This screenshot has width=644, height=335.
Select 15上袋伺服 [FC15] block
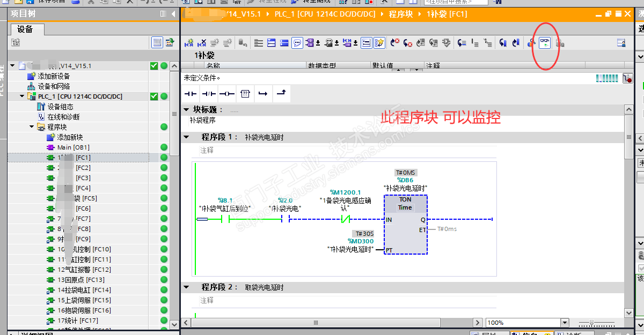84,300
